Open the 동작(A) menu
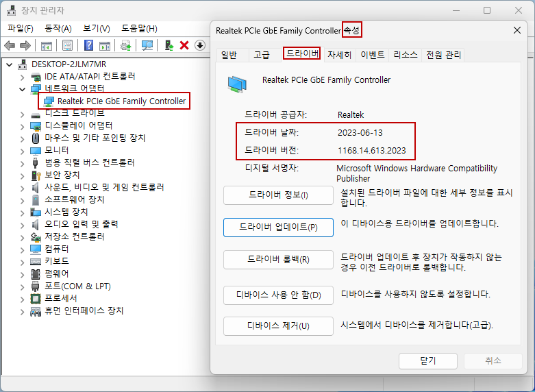 58,28
